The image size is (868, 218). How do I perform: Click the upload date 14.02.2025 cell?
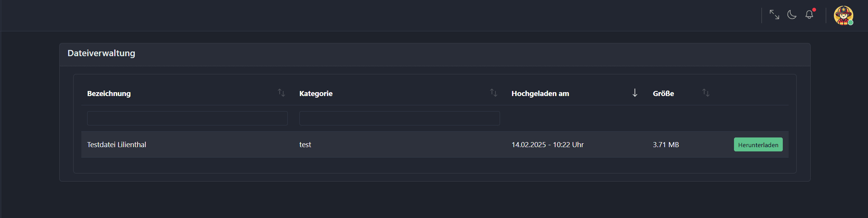(547, 145)
